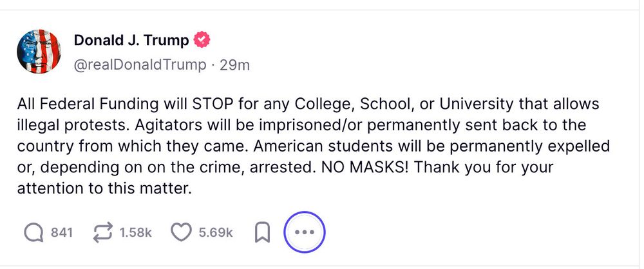This screenshot has width=644, height=269.
Task: Click the 841 replies count
Action: (62, 232)
